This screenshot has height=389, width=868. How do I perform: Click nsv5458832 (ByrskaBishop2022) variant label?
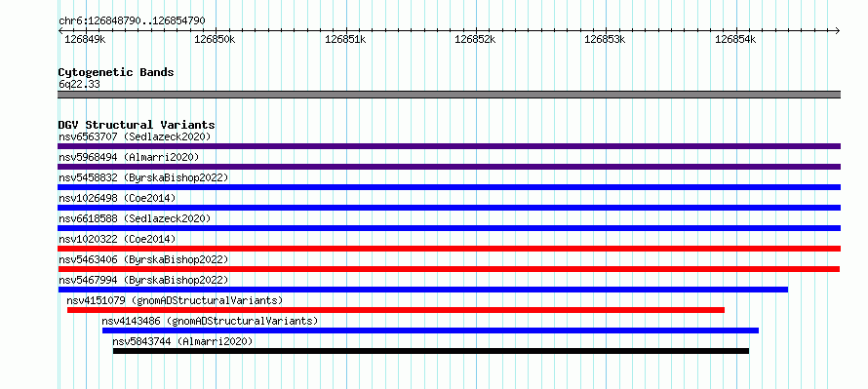(143, 177)
